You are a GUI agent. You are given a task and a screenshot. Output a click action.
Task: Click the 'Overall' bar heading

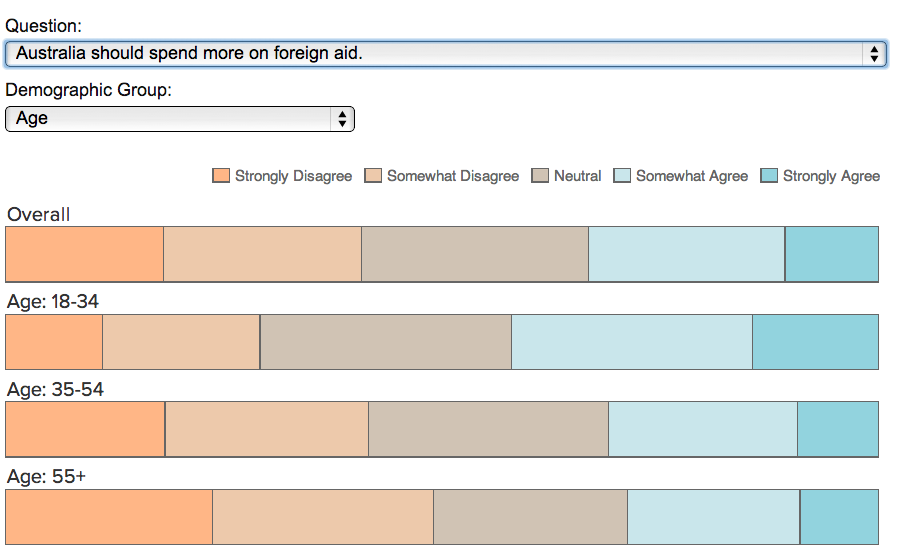[x=38, y=215]
